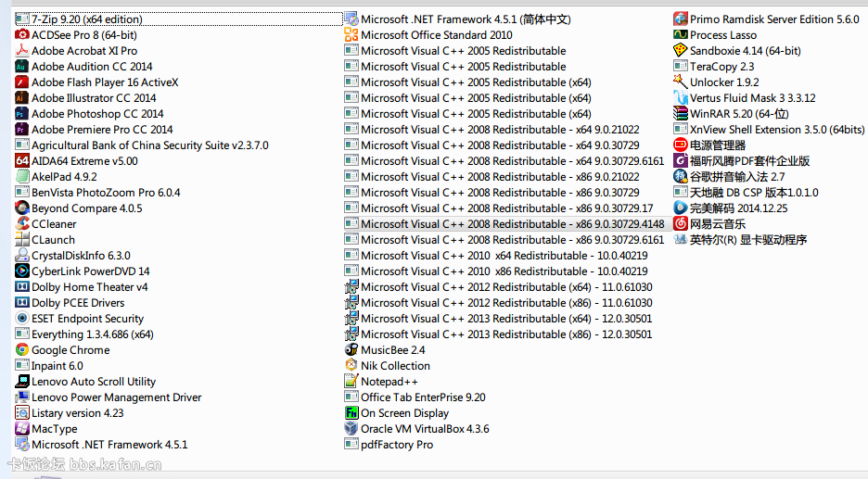Select Visual C++ 2010 x64 Redistributable
This screenshot has height=479, width=868.
point(496,256)
